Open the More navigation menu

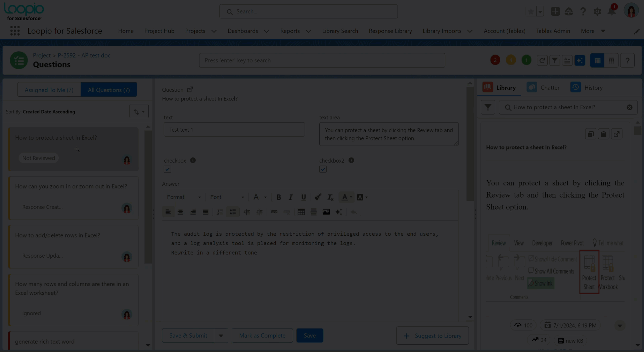click(x=593, y=31)
